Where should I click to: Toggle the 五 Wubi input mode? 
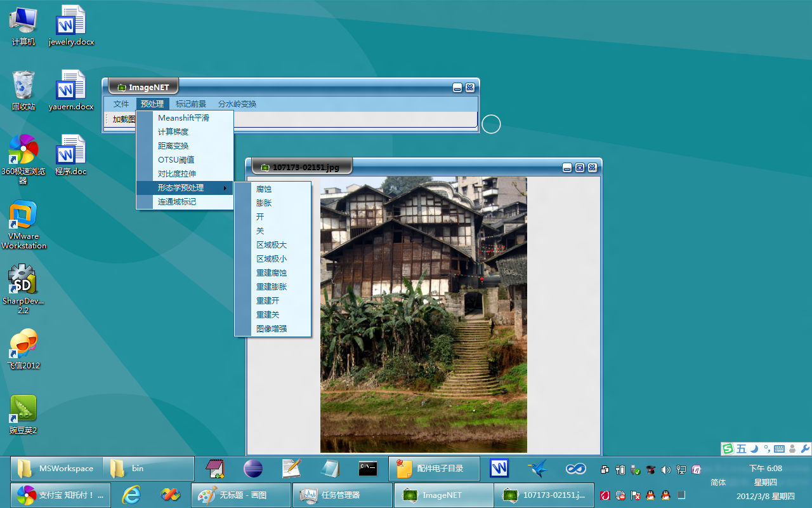[742, 449]
